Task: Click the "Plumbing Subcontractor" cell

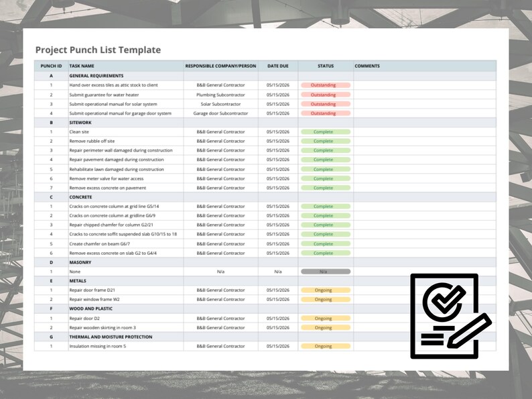Action: (220, 95)
